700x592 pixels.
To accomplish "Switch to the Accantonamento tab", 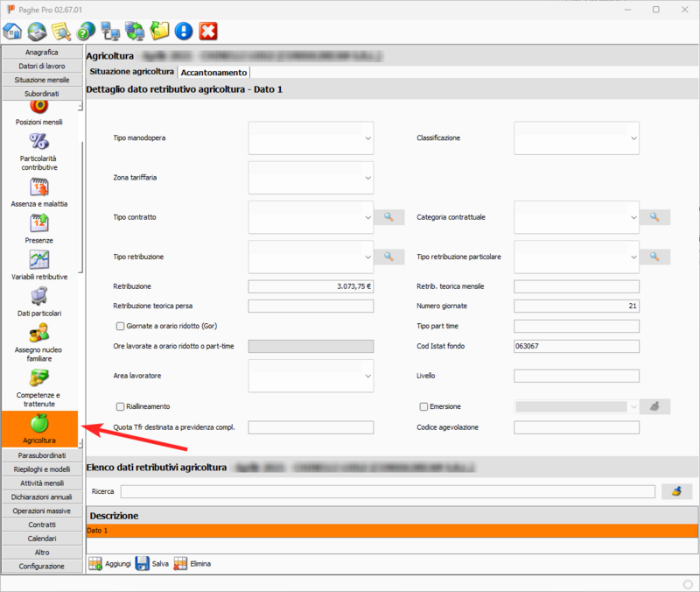I will 214,72.
